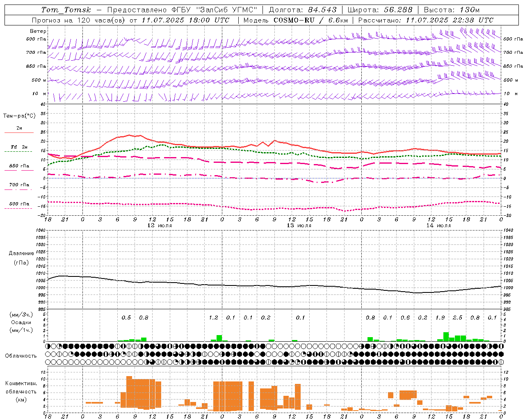Click the "Конвективн." convective cloud label
The height and width of the screenshot is (420, 525).
click(x=21, y=383)
